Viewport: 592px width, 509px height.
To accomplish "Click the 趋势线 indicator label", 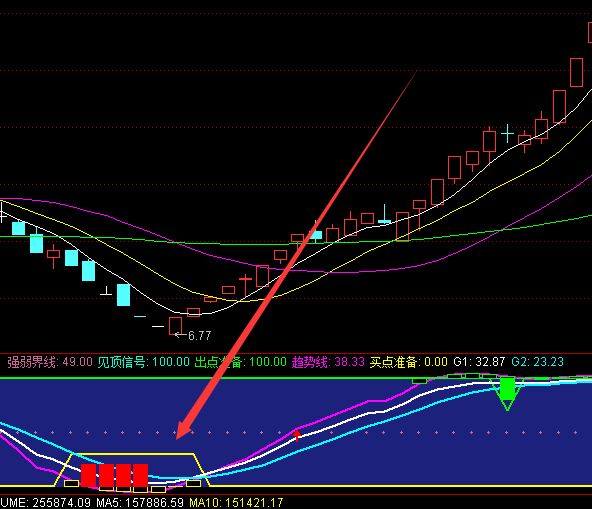I will pos(310,362).
